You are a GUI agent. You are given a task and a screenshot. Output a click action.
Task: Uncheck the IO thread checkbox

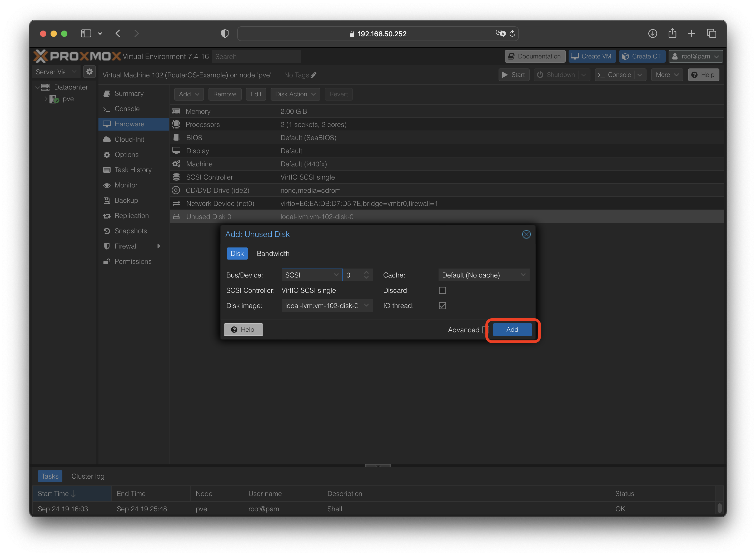coord(442,306)
